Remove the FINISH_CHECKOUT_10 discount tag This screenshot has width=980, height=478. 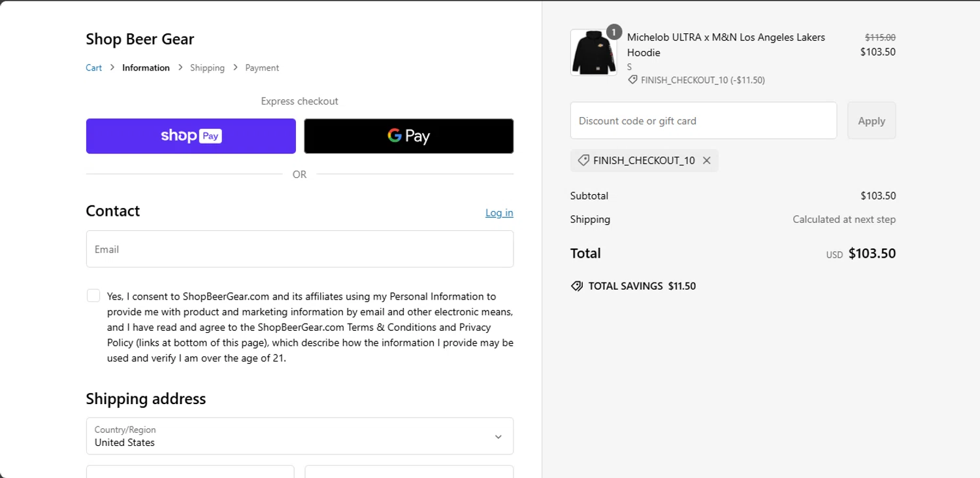(706, 160)
